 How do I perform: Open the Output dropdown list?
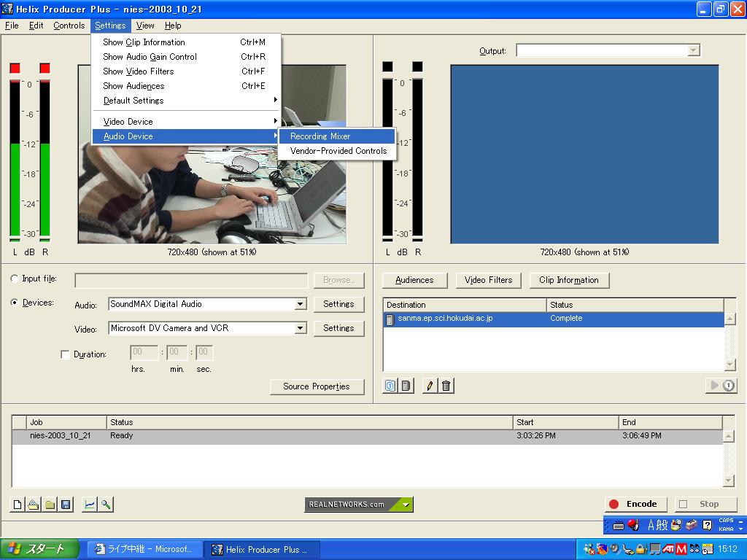(693, 50)
